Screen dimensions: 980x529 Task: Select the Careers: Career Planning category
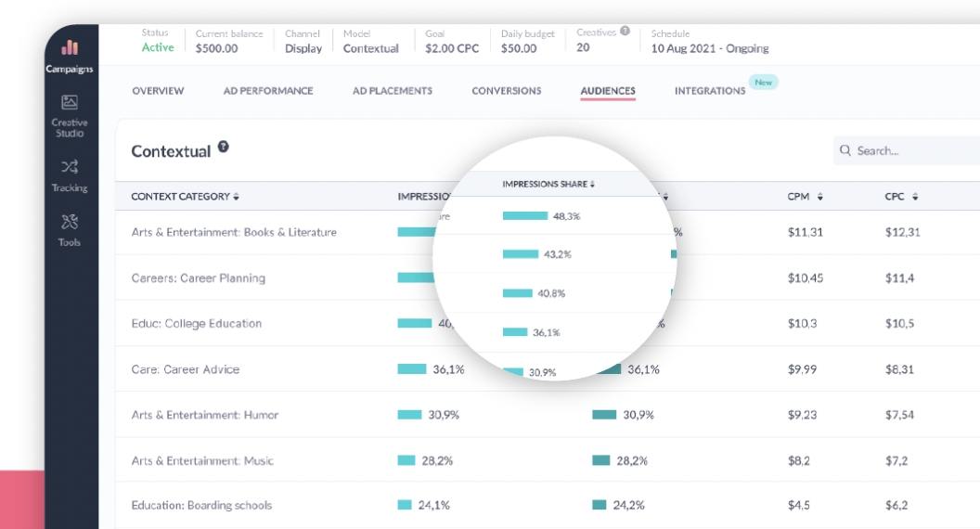[x=199, y=278]
